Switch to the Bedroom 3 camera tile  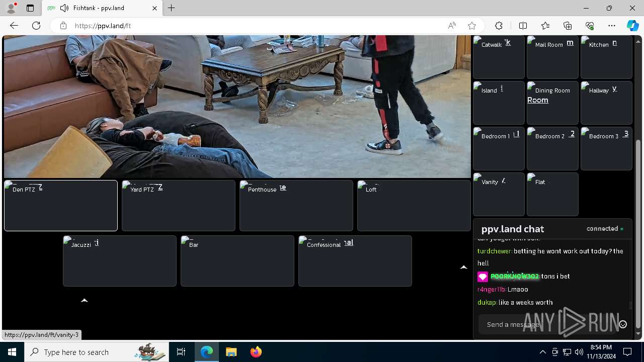pos(606,148)
